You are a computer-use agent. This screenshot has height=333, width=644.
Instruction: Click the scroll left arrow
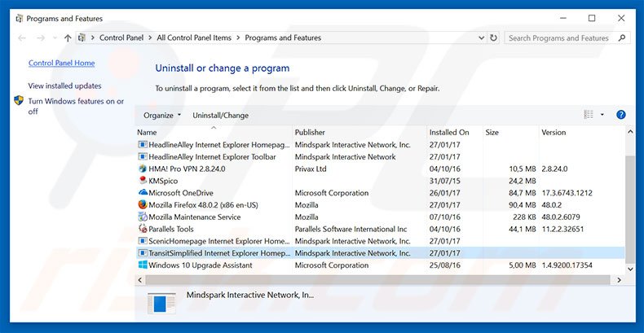coord(140,280)
